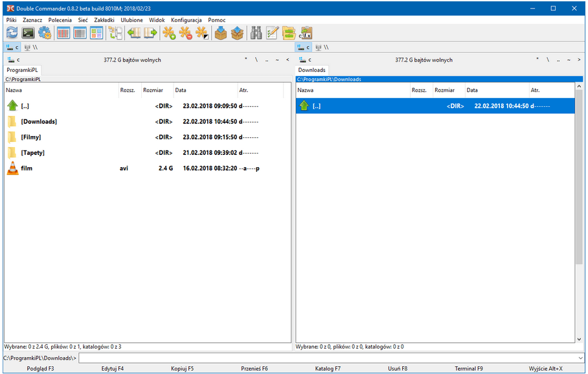
Task: Click the Katalog F7 button
Action: click(x=328, y=368)
